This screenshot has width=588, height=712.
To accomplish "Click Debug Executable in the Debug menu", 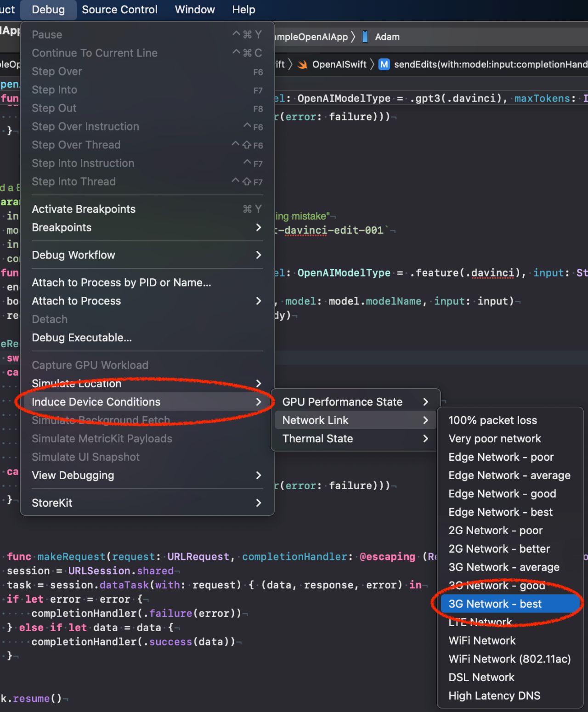I will pyautogui.click(x=82, y=338).
